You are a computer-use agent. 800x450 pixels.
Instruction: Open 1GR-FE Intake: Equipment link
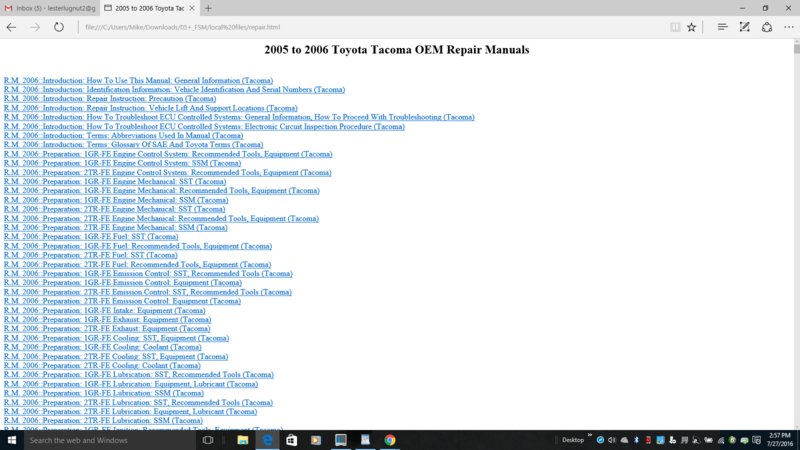click(105, 310)
